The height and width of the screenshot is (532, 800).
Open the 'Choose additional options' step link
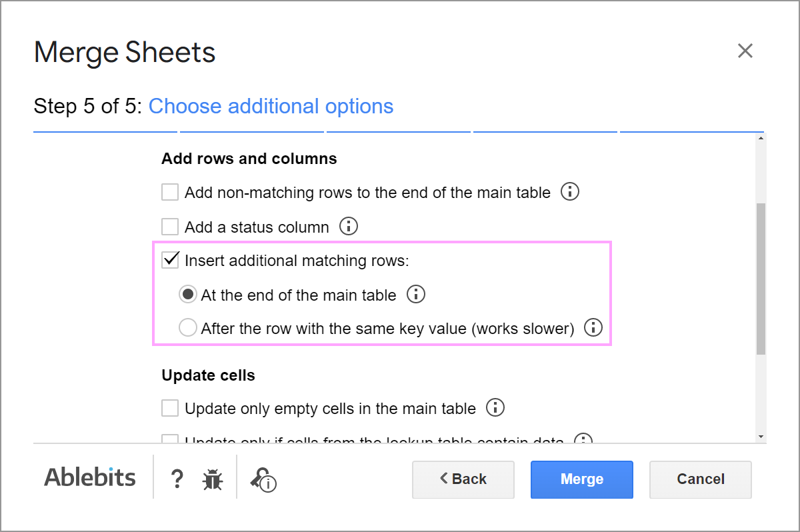(271, 106)
